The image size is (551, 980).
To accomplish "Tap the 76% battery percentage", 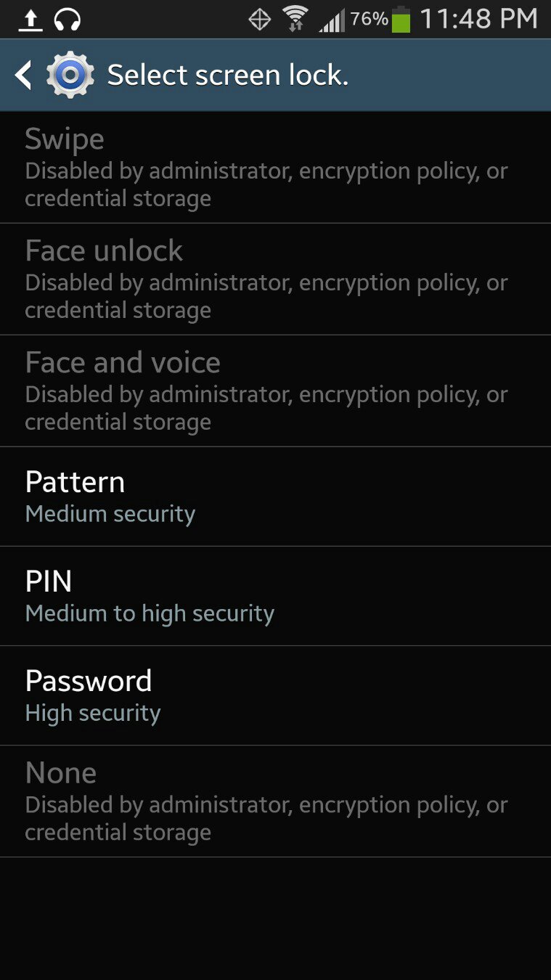I will (370, 19).
